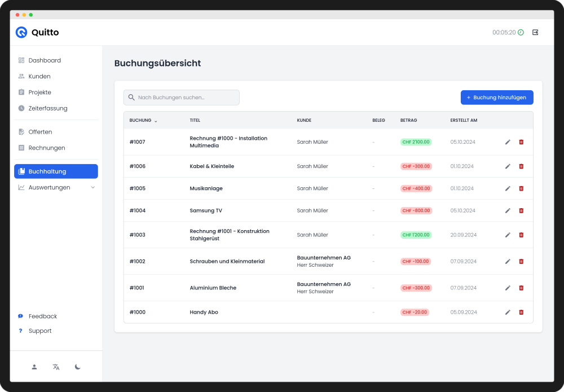Open the Support link
This screenshot has height=392, width=564.
(40, 331)
